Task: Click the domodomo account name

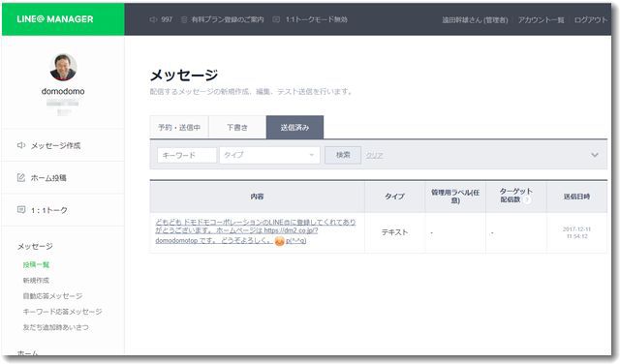Action: [x=63, y=91]
